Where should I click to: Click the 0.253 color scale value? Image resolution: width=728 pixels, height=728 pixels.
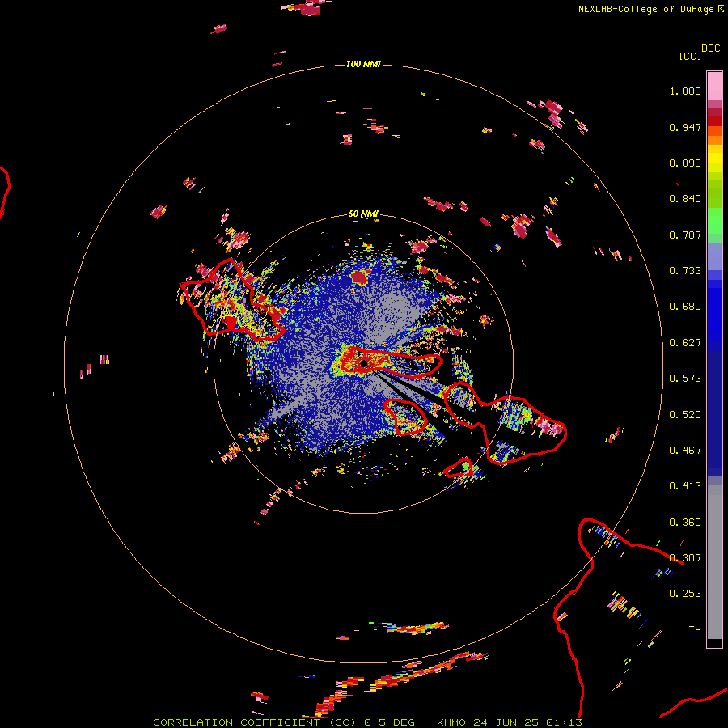(685, 594)
